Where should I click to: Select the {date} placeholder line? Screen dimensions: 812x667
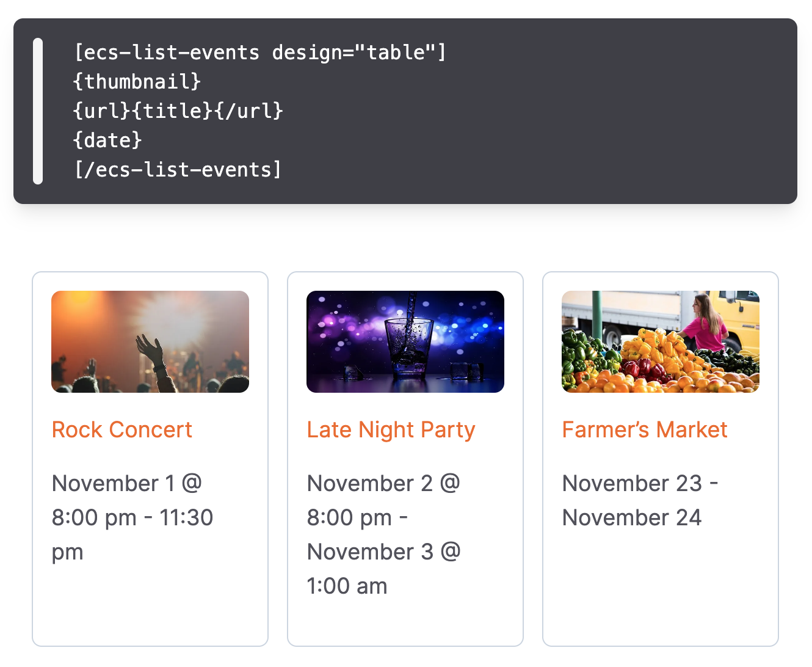coord(107,140)
